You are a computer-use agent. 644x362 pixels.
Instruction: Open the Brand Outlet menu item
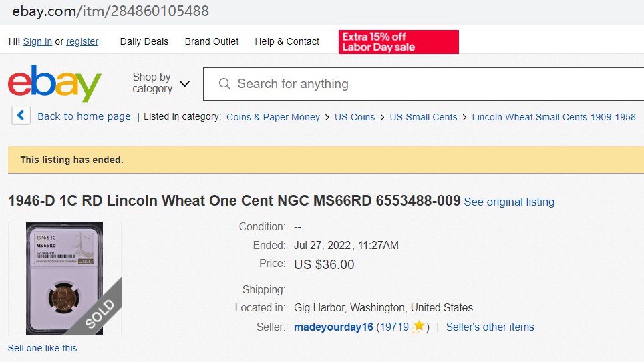tap(212, 41)
